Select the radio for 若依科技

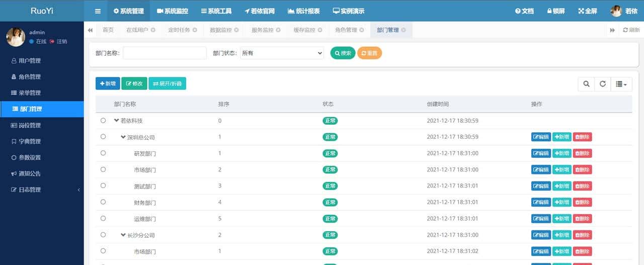103,121
